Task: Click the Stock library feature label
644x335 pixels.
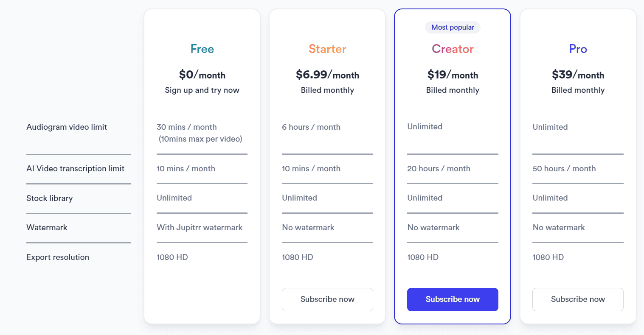Action: 49,198
